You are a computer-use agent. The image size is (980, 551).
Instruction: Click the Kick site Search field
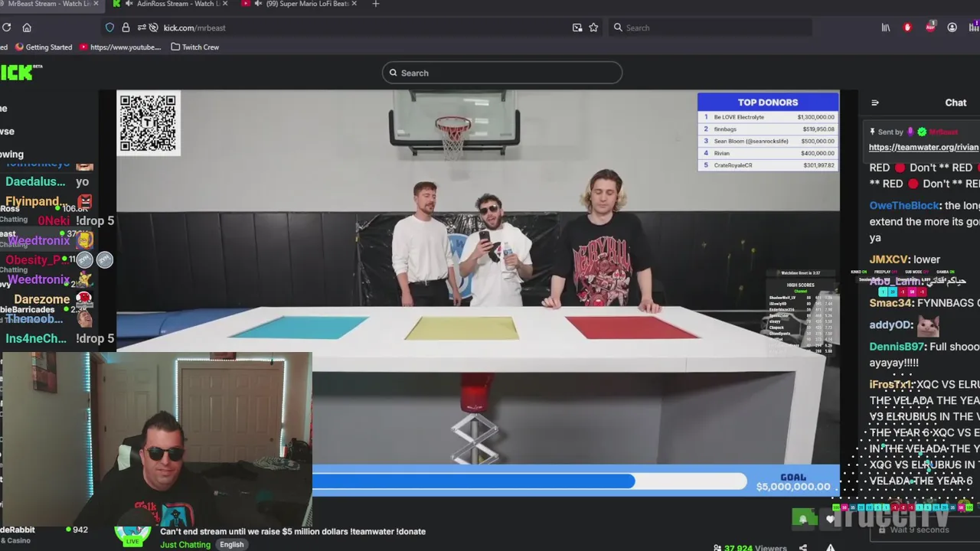point(502,73)
